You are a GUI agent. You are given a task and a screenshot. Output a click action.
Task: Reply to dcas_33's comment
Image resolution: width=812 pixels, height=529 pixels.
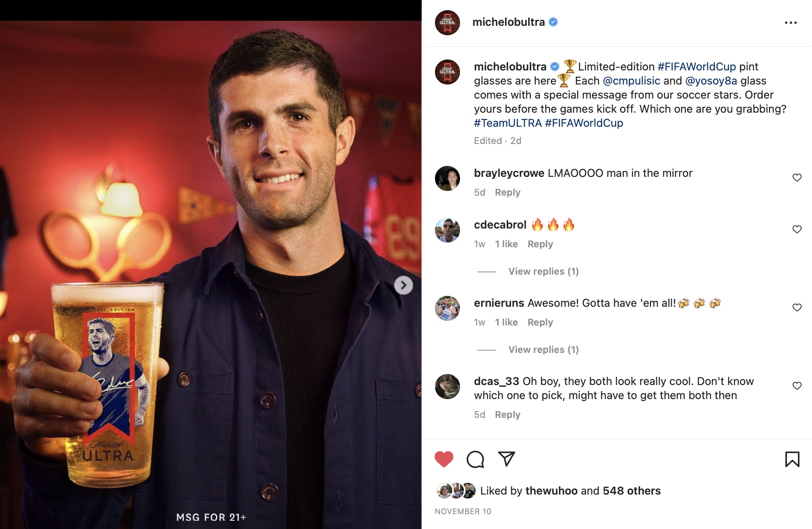507,415
